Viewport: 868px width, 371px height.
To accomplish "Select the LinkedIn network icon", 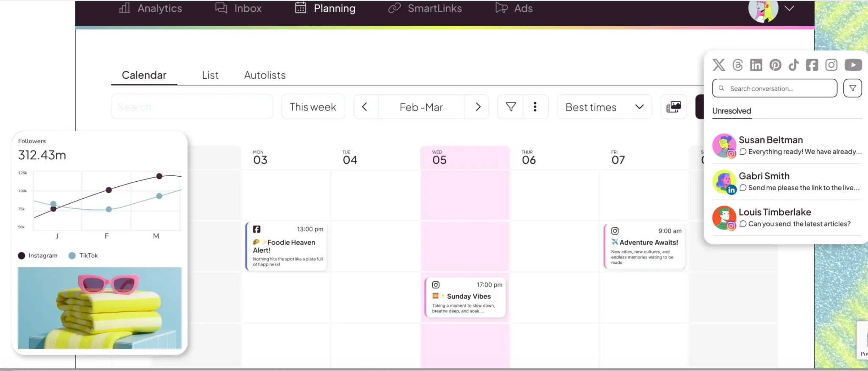I will click(x=756, y=65).
